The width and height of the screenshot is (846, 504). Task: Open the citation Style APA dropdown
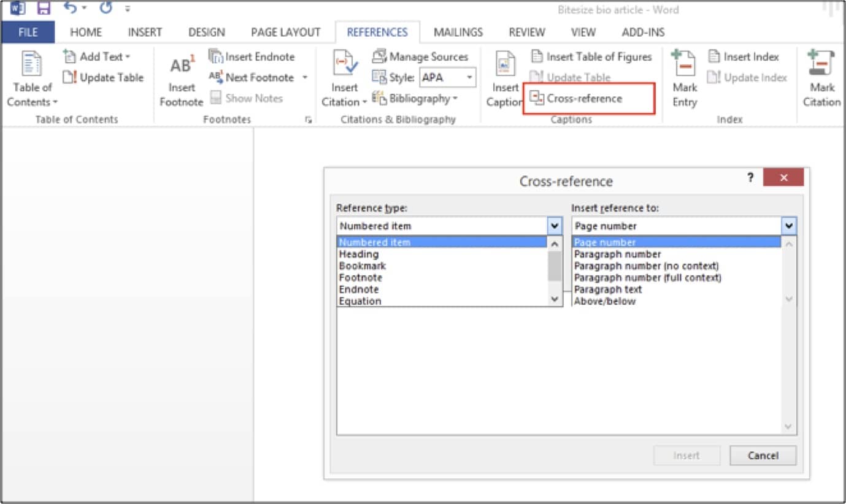pyautogui.click(x=470, y=78)
